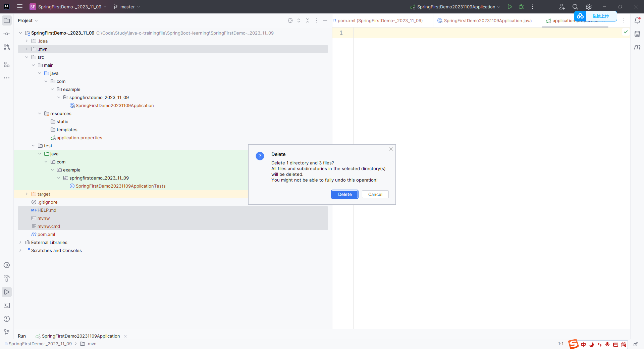Viewport: 644px width, 349px height.
Task: Open the Notifications bell
Action: (637, 20)
